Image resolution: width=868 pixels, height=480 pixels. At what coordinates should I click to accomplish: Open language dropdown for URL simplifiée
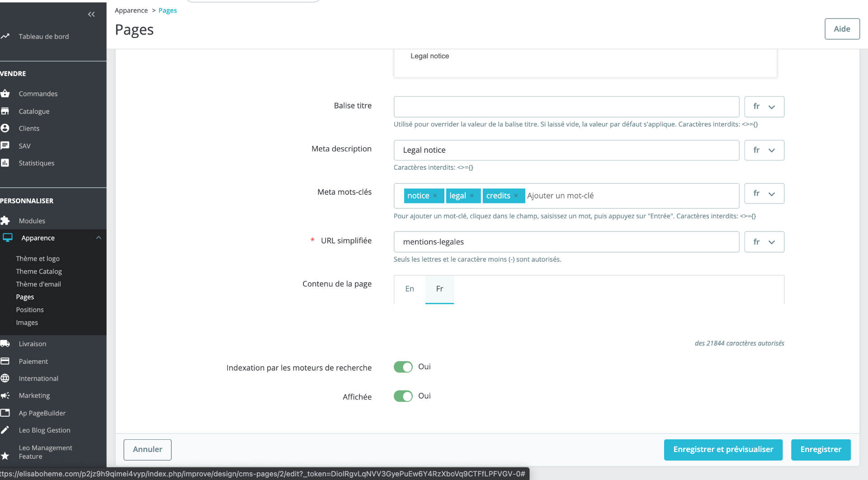[x=764, y=242]
